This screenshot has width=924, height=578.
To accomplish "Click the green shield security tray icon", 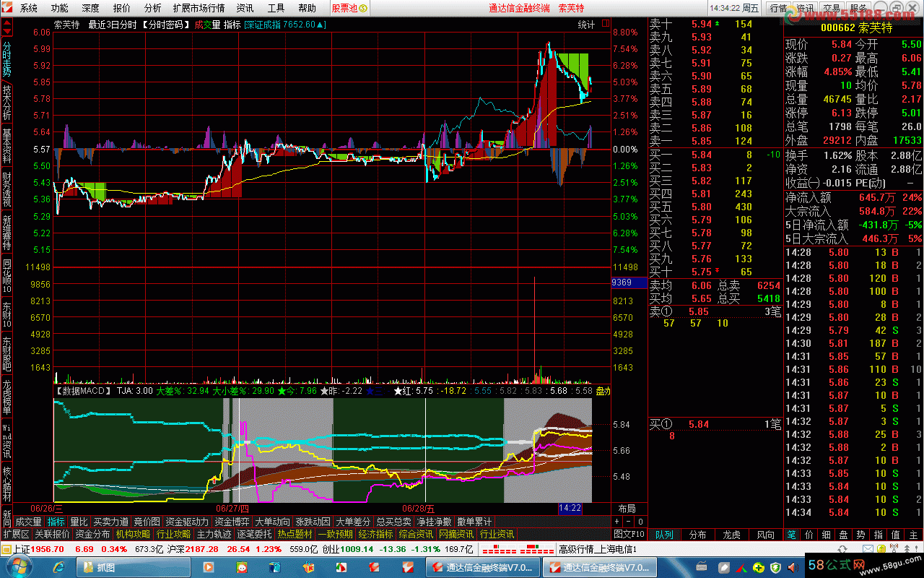I will pyautogui.click(x=775, y=568).
